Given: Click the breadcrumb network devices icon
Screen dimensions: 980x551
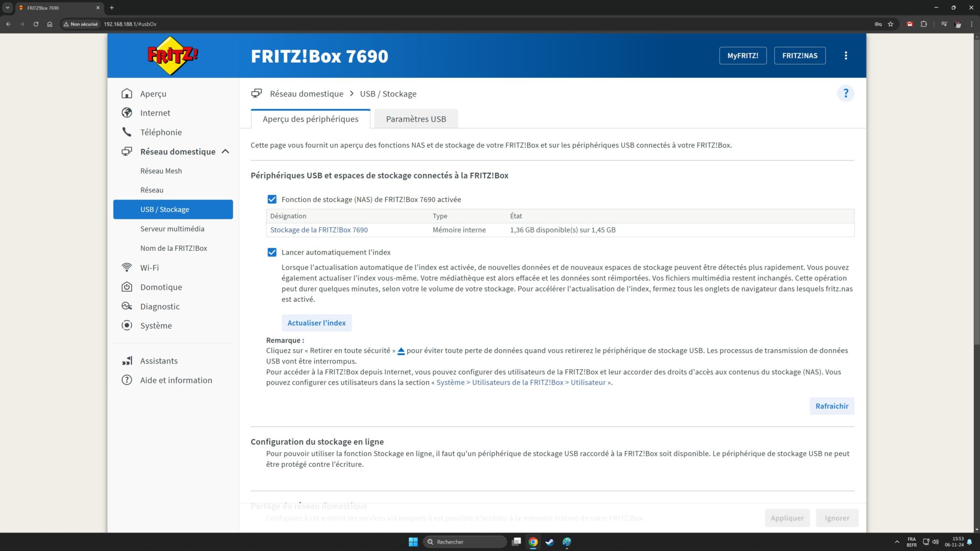Looking at the screenshot, I should pyautogui.click(x=256, y=93).
